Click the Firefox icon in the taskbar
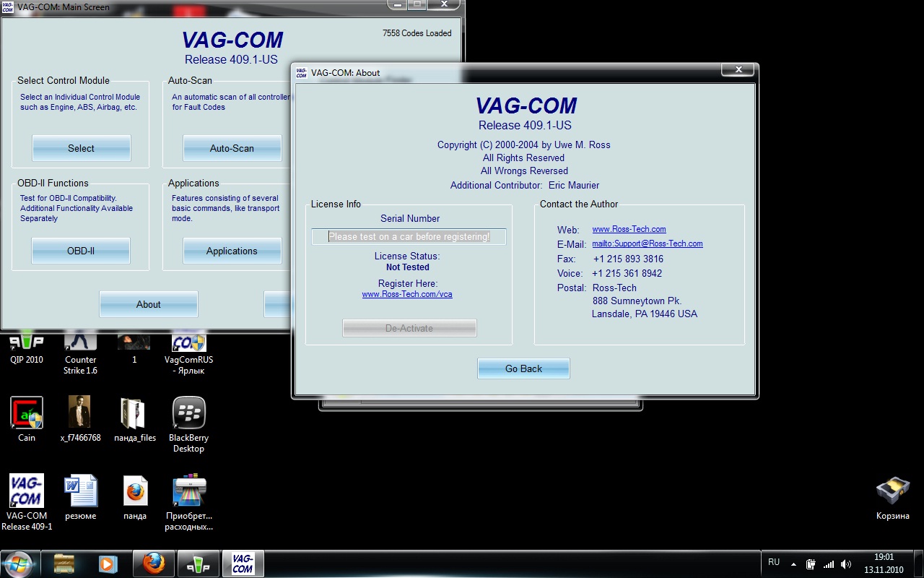Screen dimensions: 924x578 coord(153,563)
